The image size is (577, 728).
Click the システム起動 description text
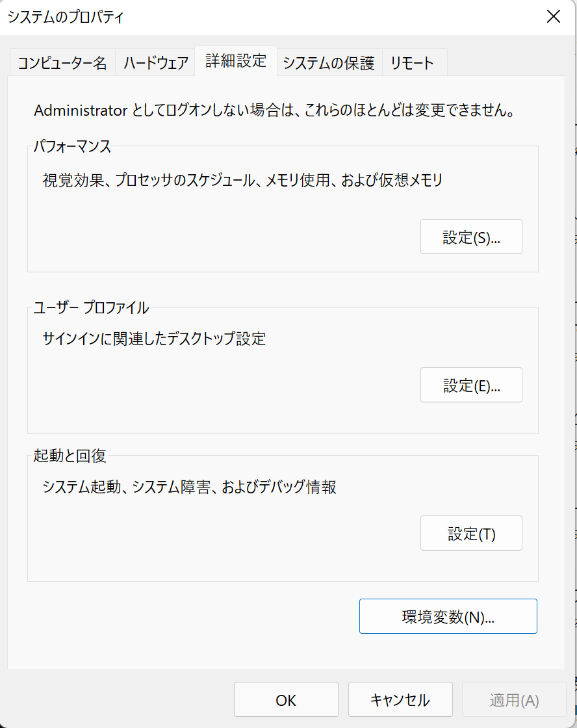tap(189, 486)
